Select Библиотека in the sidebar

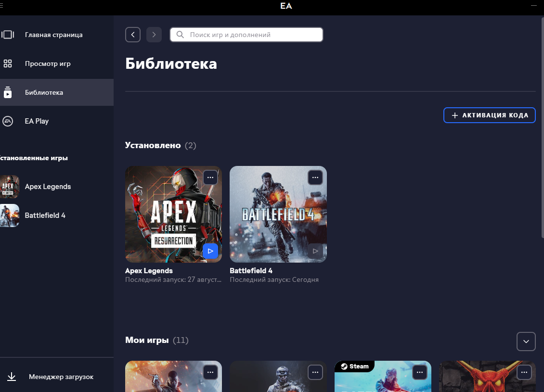click(57, 92)
